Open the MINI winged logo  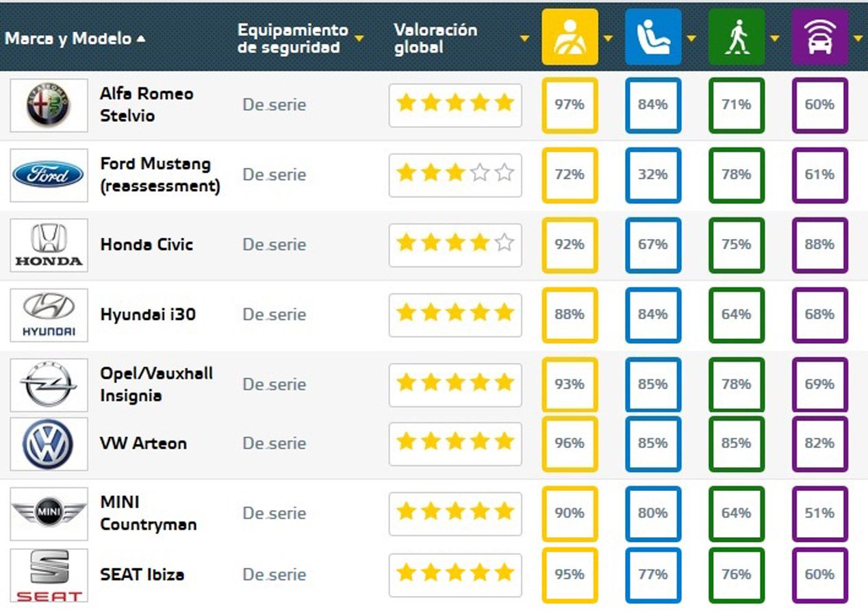click(49, 514)
